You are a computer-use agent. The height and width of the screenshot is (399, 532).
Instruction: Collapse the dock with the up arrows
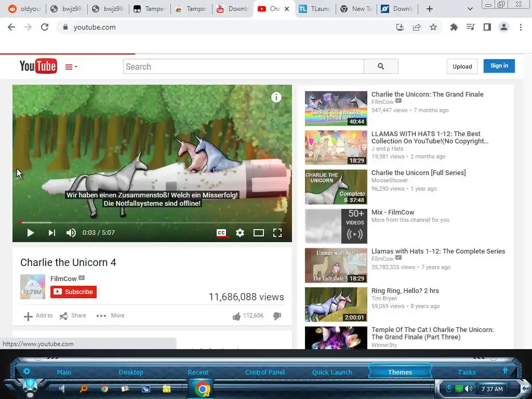pyautogui.click(x=505, y=370)
